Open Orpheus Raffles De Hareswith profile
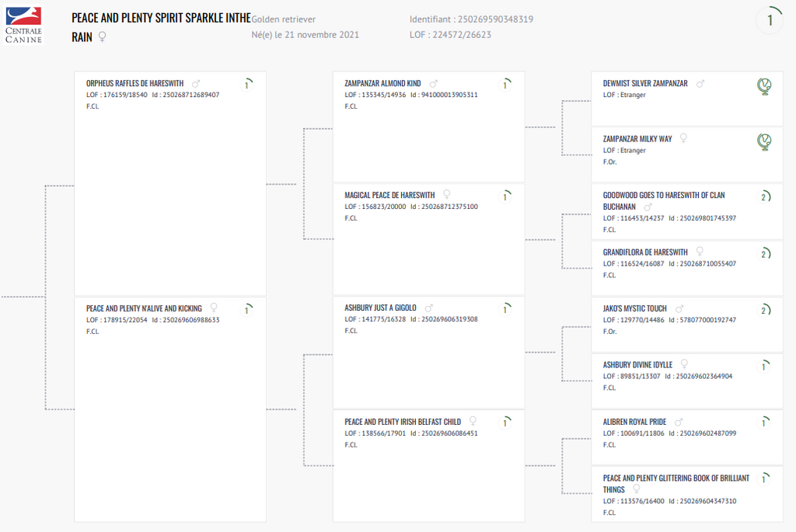The width and height of the screenshot is (796, 532). pos(134,83)
